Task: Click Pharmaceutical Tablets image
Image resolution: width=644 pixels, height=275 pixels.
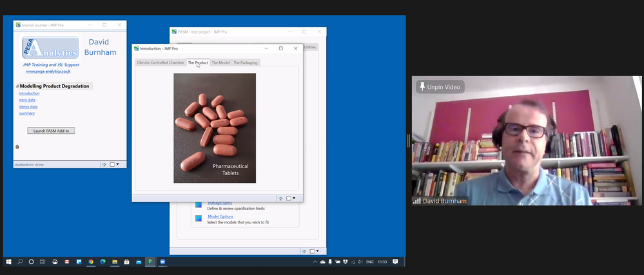Action: (x=215, y=128)
